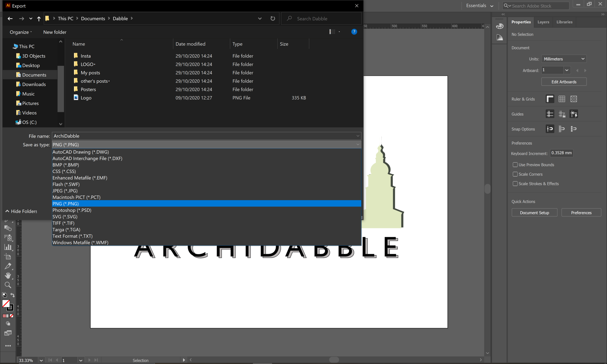Enable Scale Strokes & Effects checkbox

coord(515,184)
